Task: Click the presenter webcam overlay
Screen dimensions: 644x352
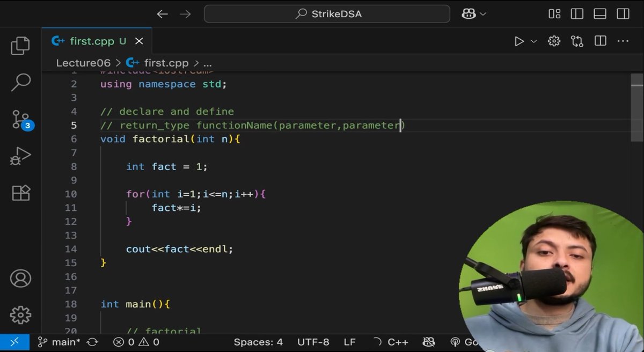Action: click(x=552, y=276)
